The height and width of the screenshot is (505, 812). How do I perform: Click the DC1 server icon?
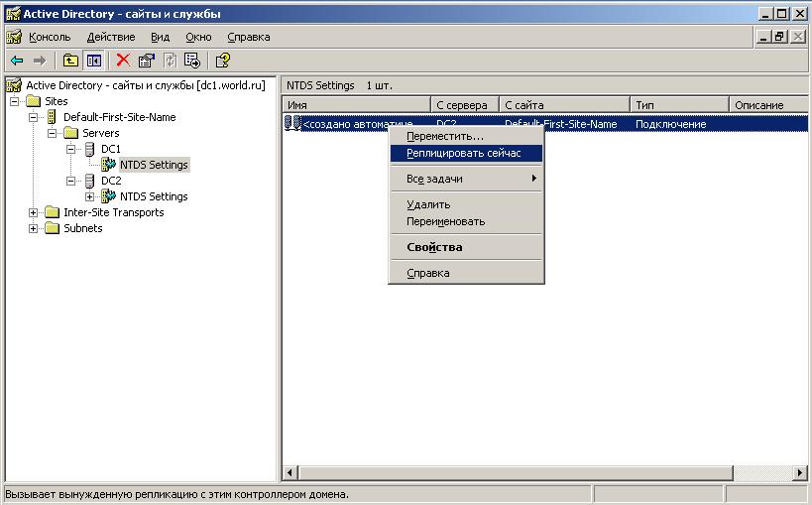[x=89, y=149]
